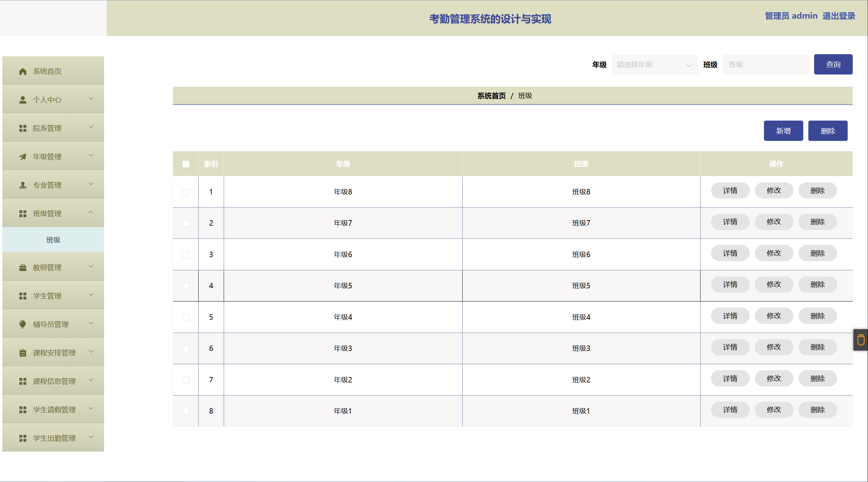Viewport: 868px width, 482px height.
Task: Click the lightbulb icon beside 辅导员管理
Action: (23, 324)
